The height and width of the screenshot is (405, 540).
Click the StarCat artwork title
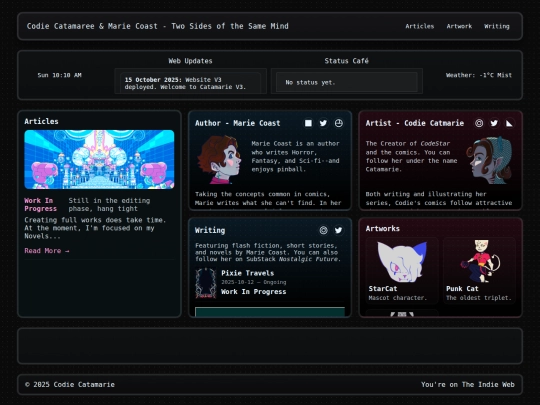pos(383,289)
